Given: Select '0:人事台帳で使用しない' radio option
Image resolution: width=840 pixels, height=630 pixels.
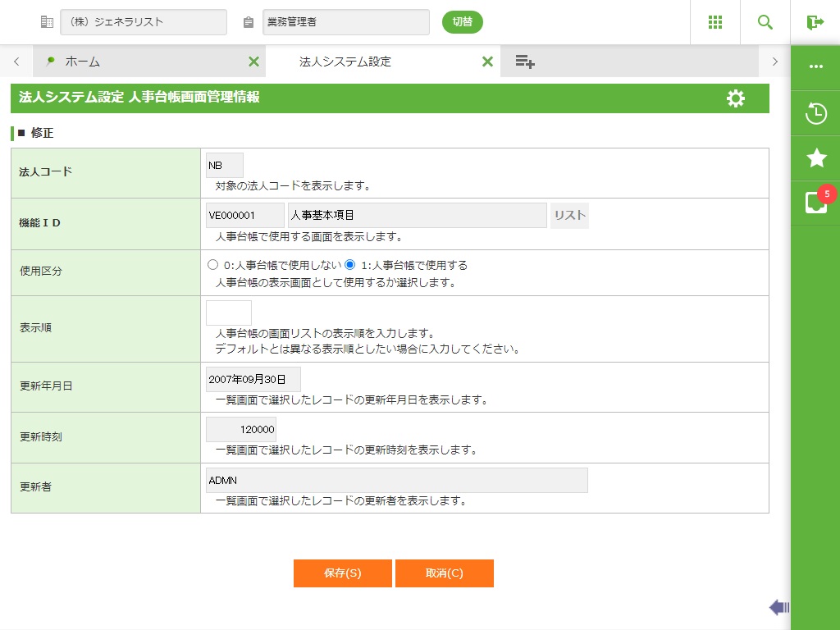Looking at the screenshot, I should [x=213, y=265].
